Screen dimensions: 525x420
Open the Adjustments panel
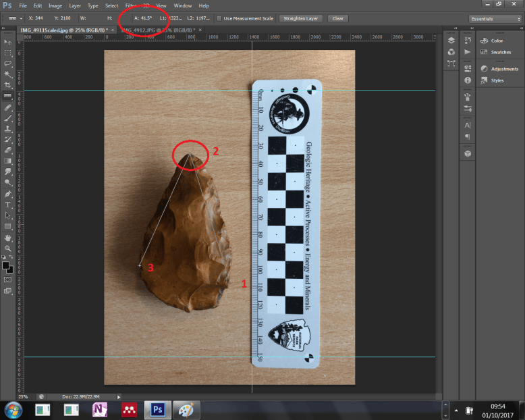499,69
